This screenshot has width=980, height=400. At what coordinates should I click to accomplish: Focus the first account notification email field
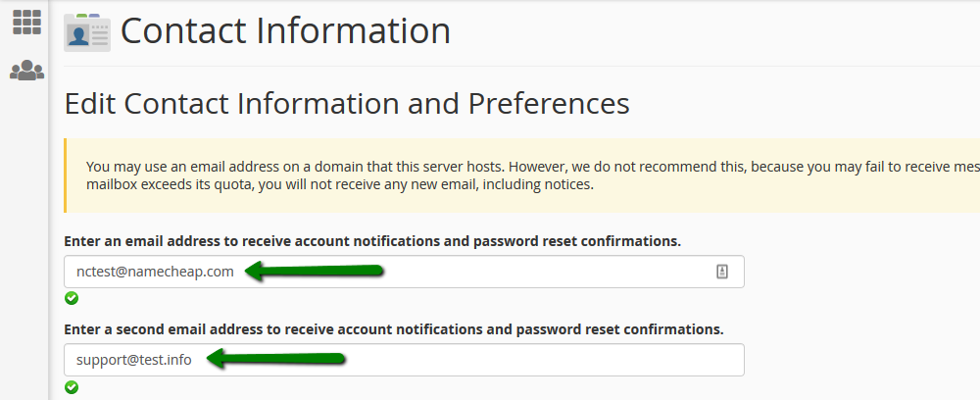coord(404,272)
